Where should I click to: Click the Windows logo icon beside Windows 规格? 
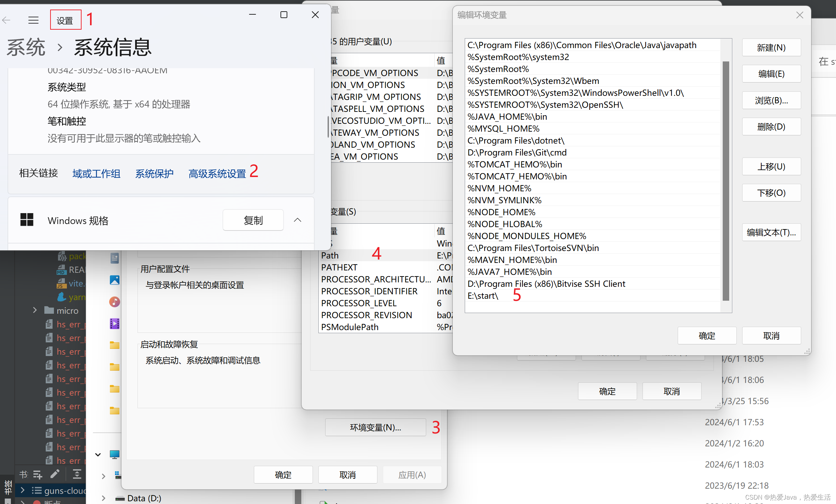(27, 220)
